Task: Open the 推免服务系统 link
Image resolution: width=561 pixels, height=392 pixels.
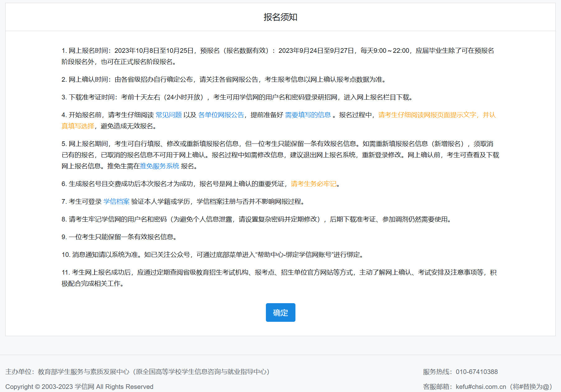Action: 160,166
